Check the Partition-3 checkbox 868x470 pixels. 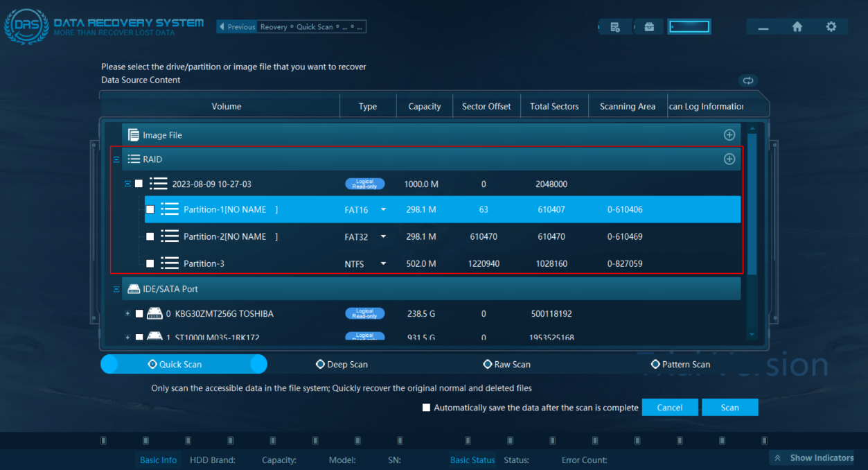[x=150, y=263]
